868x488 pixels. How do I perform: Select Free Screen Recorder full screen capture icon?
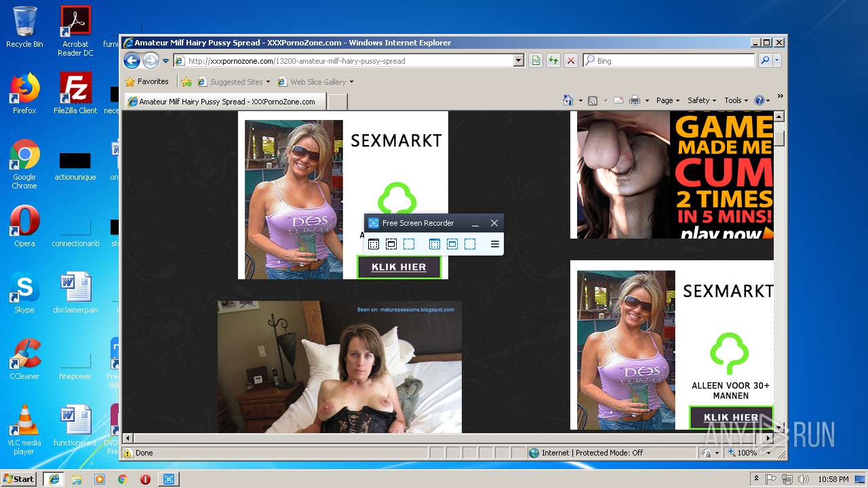click(374, 244)
